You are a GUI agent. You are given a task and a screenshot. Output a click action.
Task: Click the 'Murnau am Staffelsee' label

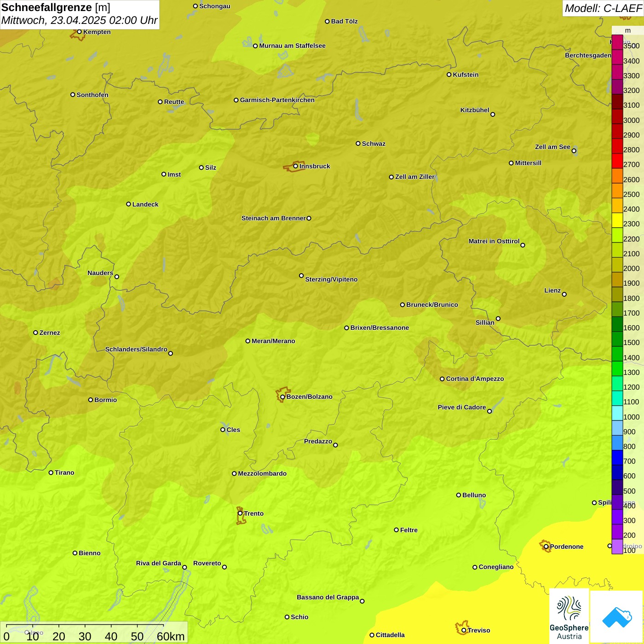pyautogui.click(x=292, y=46)
